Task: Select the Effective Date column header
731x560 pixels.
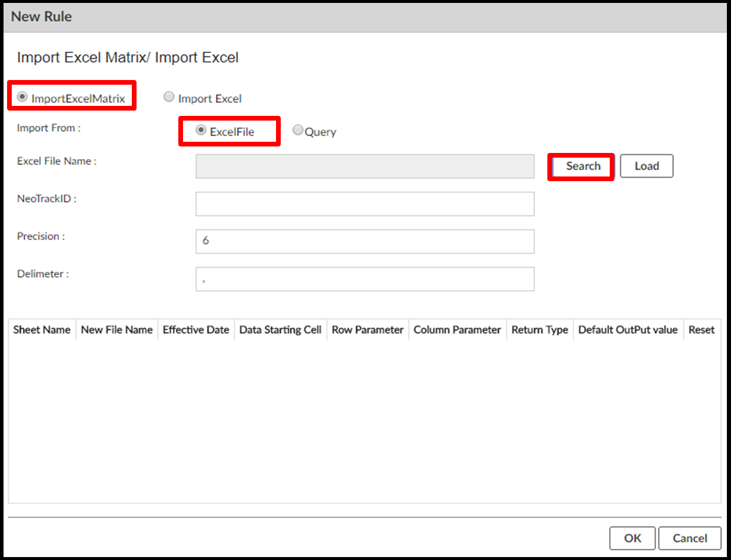Action: point(196,330)
